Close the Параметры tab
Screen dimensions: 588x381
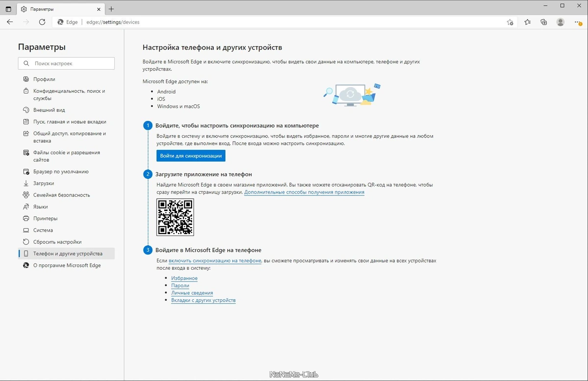pos(99,9)
